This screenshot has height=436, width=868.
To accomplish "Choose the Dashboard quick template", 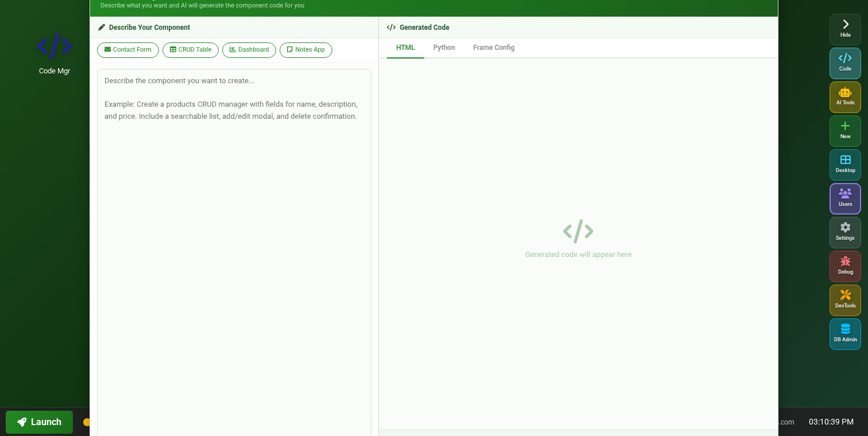I will 249,50.
